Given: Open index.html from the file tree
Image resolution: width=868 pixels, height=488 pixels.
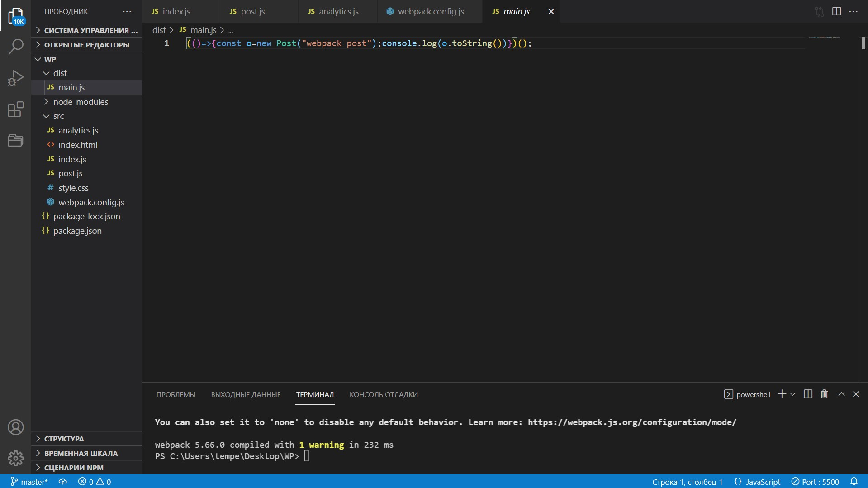Looking at the screenshot, I should click(x=86, y=145).
